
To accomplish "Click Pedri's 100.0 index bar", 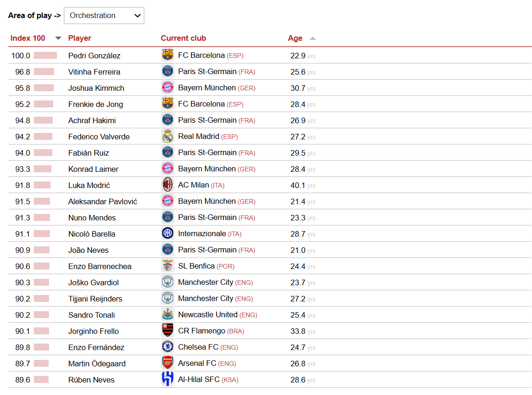I will click(x=45, y=56).
